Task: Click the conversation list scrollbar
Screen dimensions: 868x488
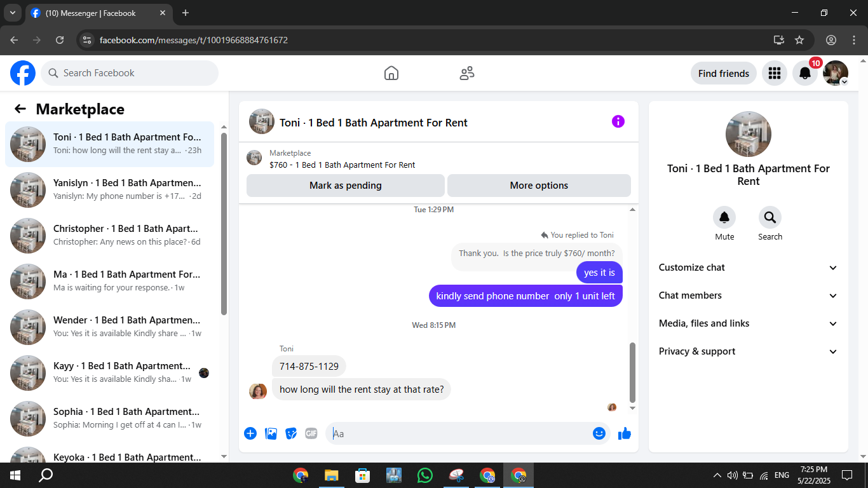Action: (x=224, y=224)
